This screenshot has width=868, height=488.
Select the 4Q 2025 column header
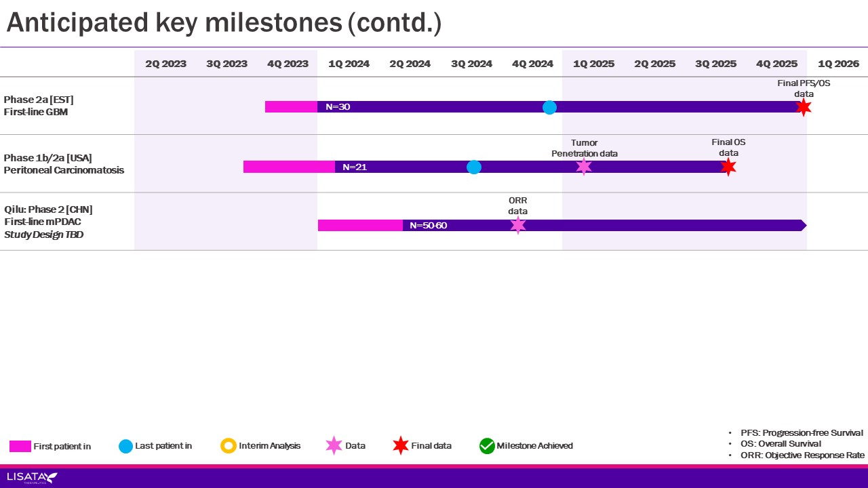[776, 64]
